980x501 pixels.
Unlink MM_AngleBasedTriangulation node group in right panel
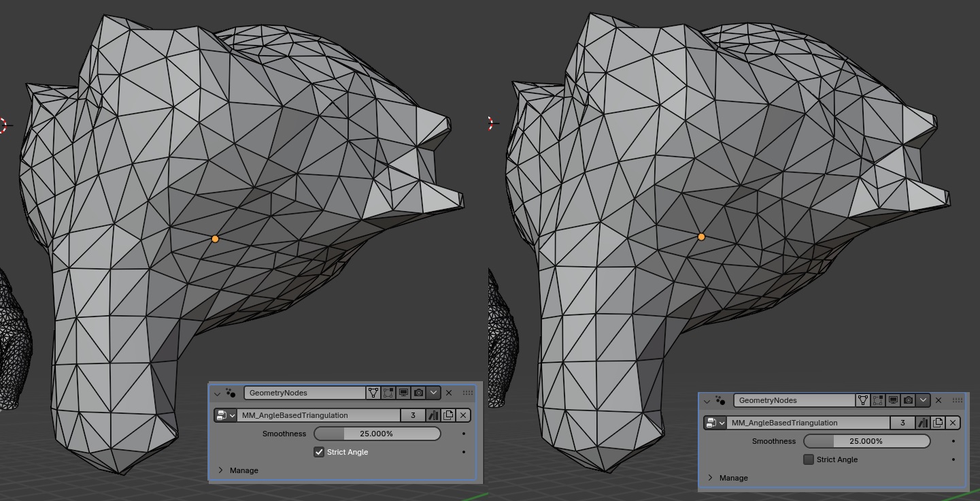953,423
